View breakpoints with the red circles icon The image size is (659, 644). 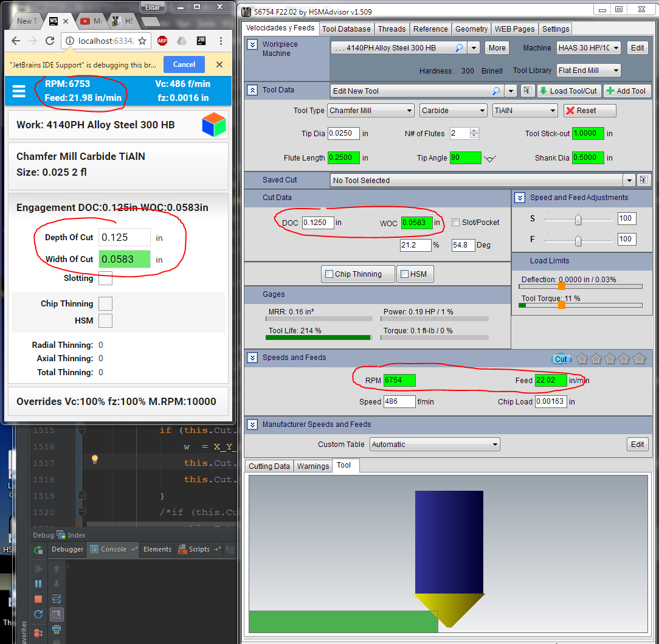pos(38,632)
